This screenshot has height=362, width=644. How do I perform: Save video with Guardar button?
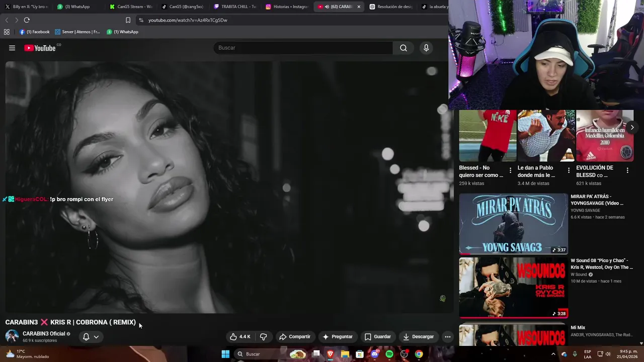click(378, 337)
